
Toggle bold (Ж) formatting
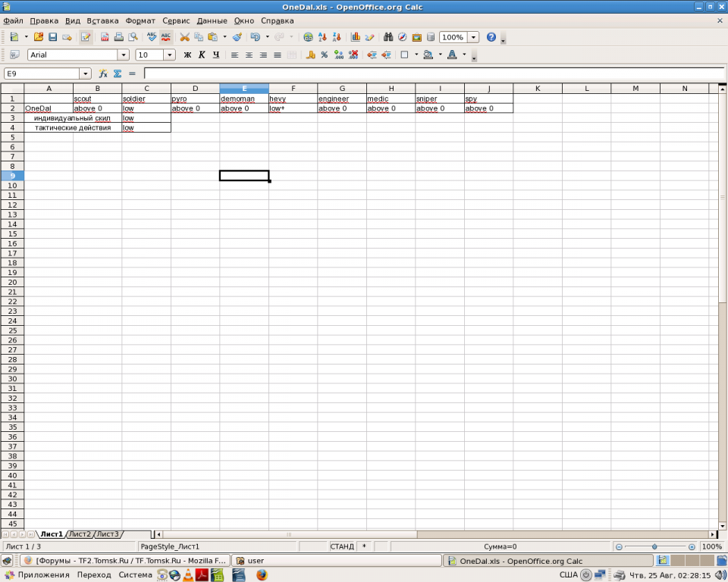point(187,55)
